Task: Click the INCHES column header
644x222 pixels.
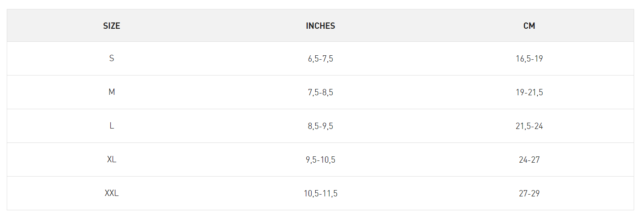Action: pyautogui.click(x=320, y=26)
